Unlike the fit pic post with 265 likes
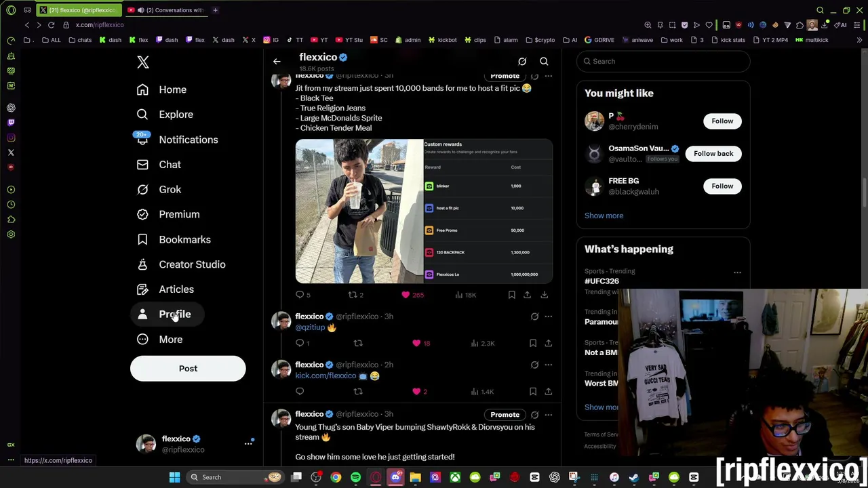This screenshot has height=488, width=868. click(406, 295)
